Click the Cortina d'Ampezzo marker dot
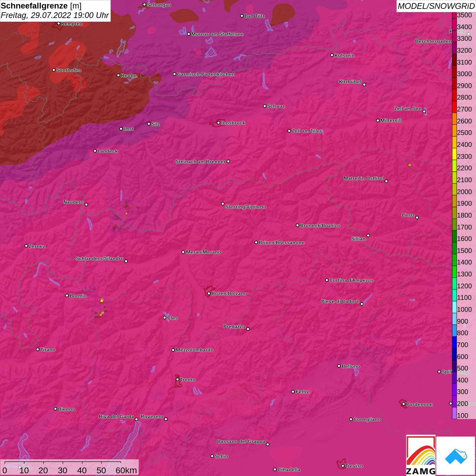476x476 pixels. 327,280
